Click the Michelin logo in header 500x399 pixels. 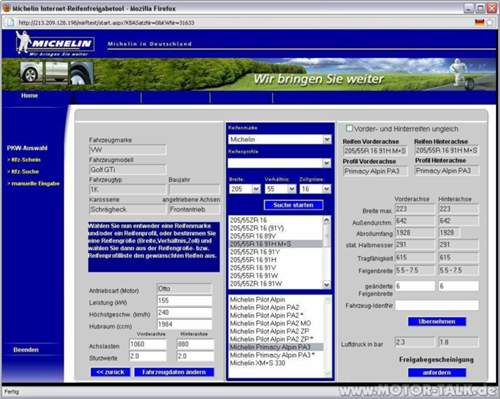[55, 43]
